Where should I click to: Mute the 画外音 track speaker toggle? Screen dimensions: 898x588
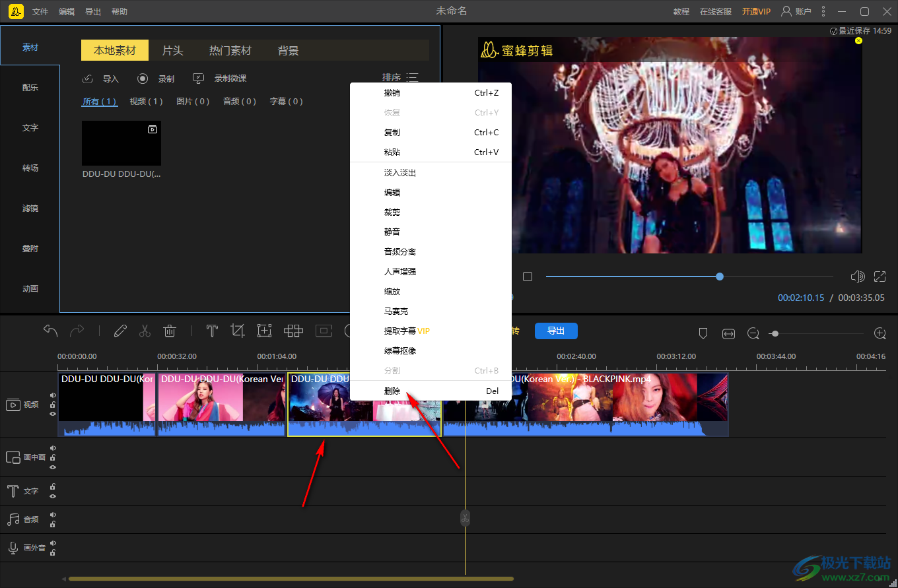click(x=53, y=543)
